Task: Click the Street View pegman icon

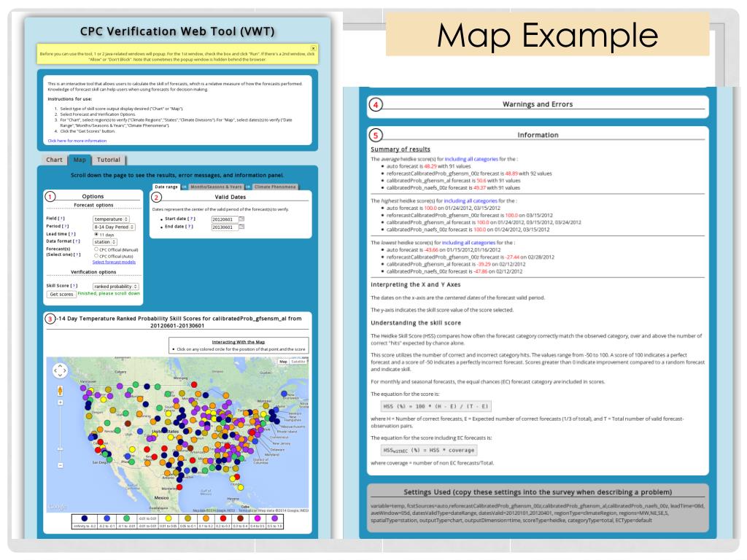Action: (x=60, y=391)
